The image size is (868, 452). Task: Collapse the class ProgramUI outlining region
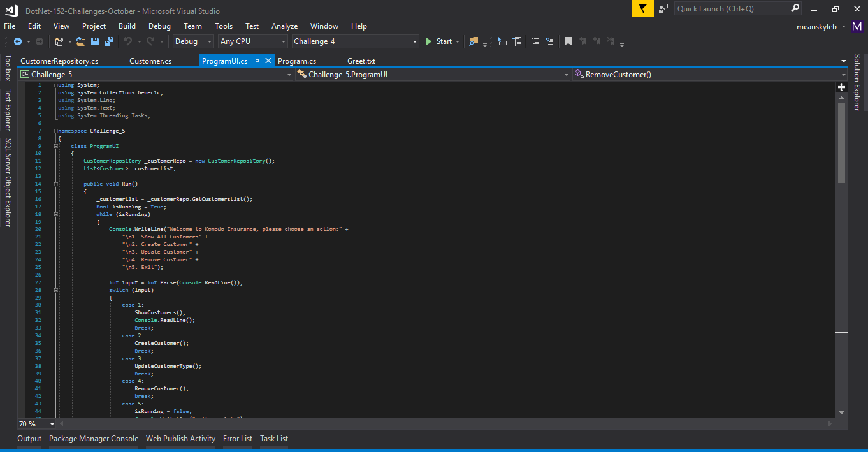pos(56,146)
